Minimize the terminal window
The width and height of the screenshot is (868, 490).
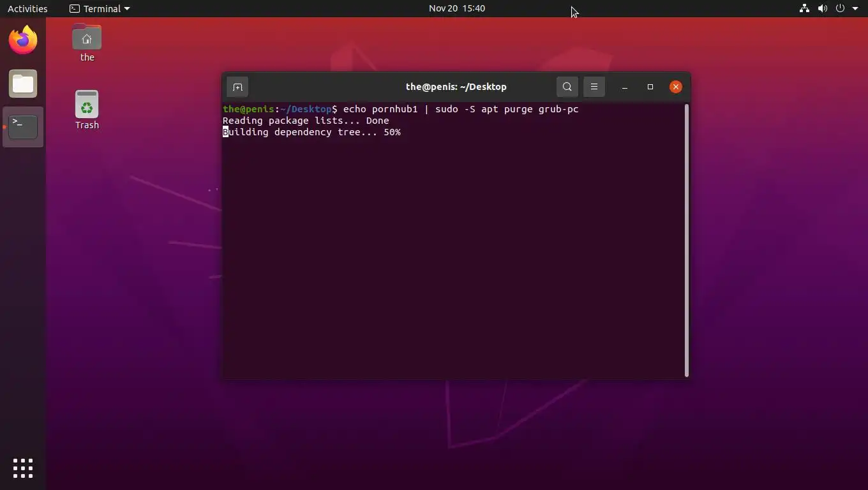625,87
